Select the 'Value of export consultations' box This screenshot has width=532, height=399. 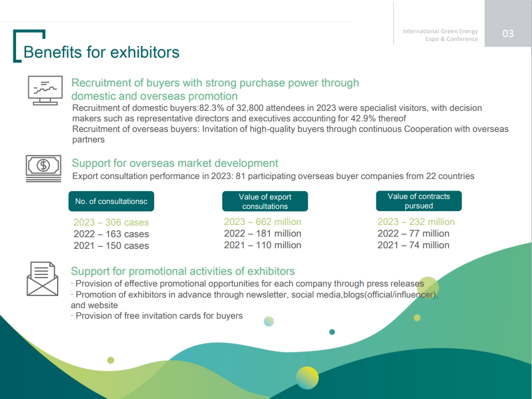265,201
